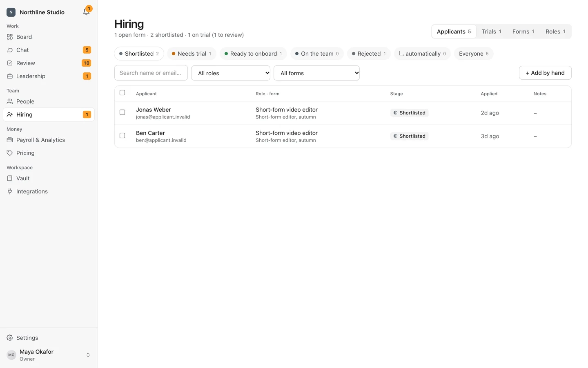Image resolution: width=588 pixels, height=368 pixels.
Task: Open the Vault
Action: (x=49, y=178)
